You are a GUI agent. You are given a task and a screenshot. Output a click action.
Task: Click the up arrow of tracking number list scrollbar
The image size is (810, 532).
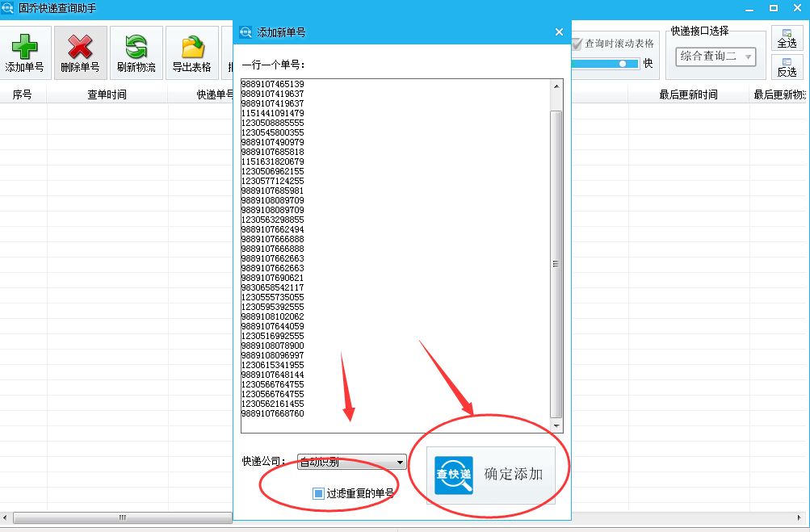(x=556, y=86)
